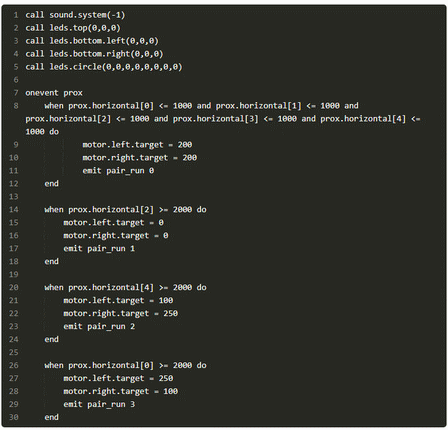
Task: Click 'motor.right.target = 250' on line 22
Action: pos(121,314)
